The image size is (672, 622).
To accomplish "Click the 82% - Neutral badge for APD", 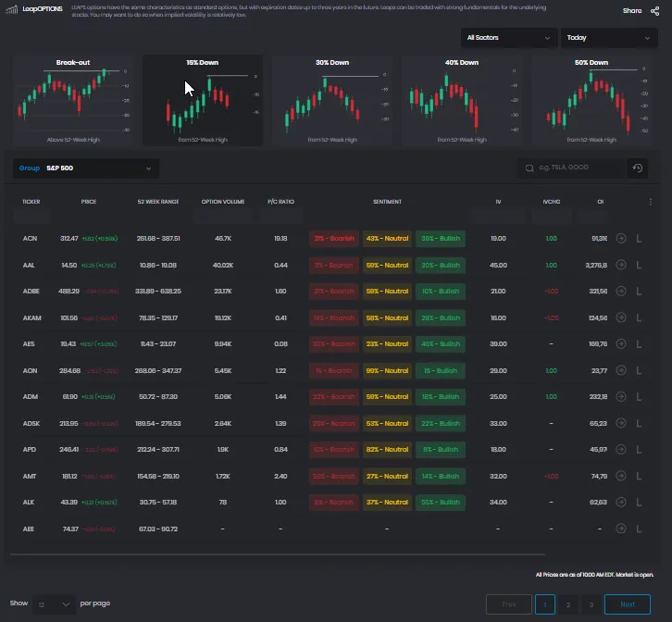I will 388,449.
